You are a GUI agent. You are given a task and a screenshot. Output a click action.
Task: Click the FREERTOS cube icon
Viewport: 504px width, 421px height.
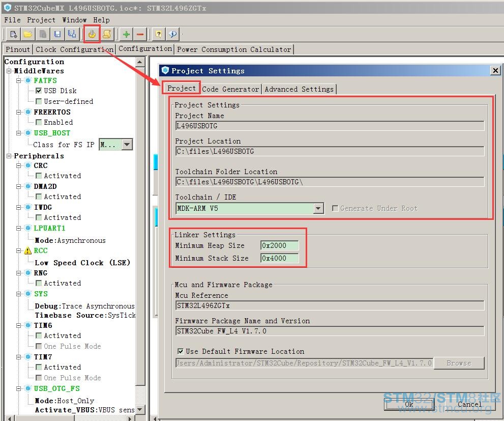28,112
